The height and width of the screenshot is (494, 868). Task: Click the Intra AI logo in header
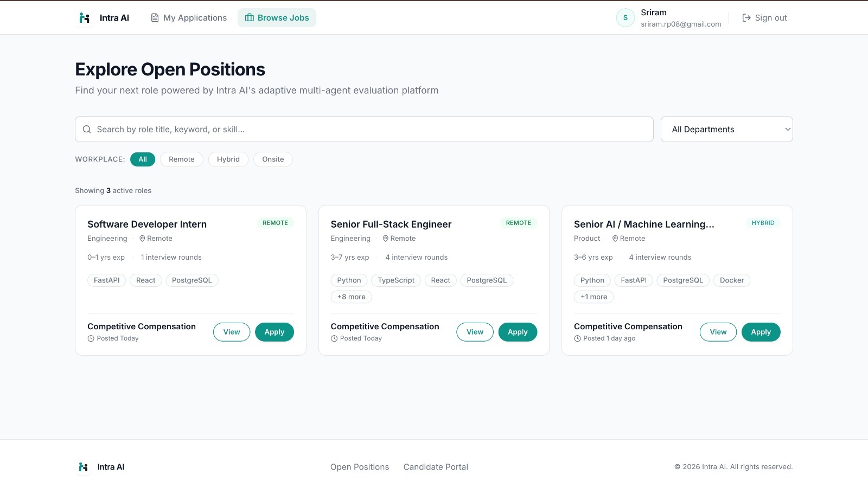point(85,18)
